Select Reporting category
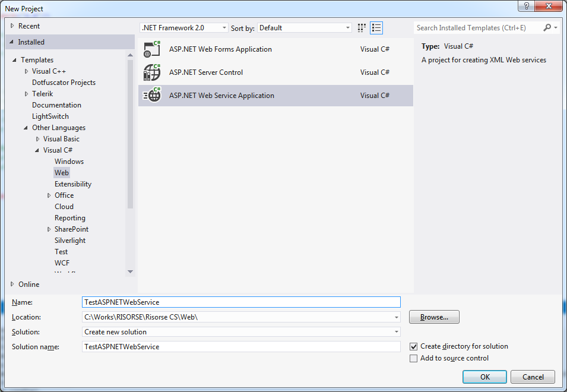Image resolution: width=567 pixels, height=392 pixels. click(x=70, y=218)
